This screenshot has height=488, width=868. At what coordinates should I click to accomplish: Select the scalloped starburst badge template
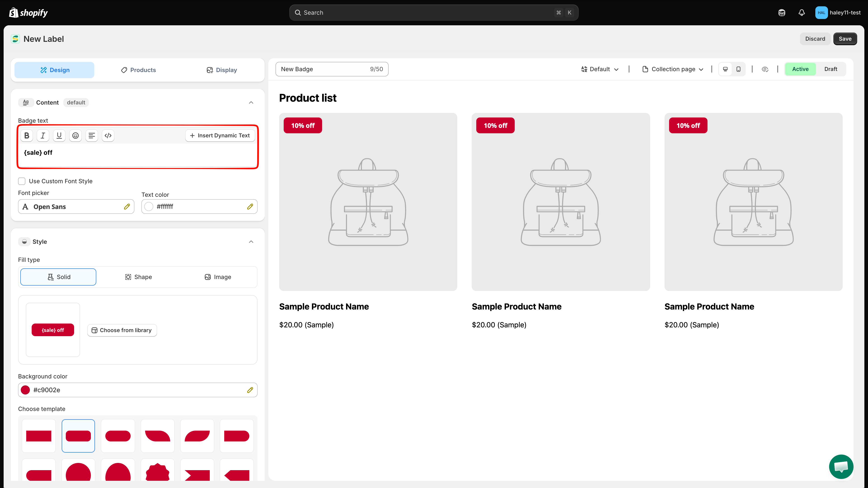[157, 470]
